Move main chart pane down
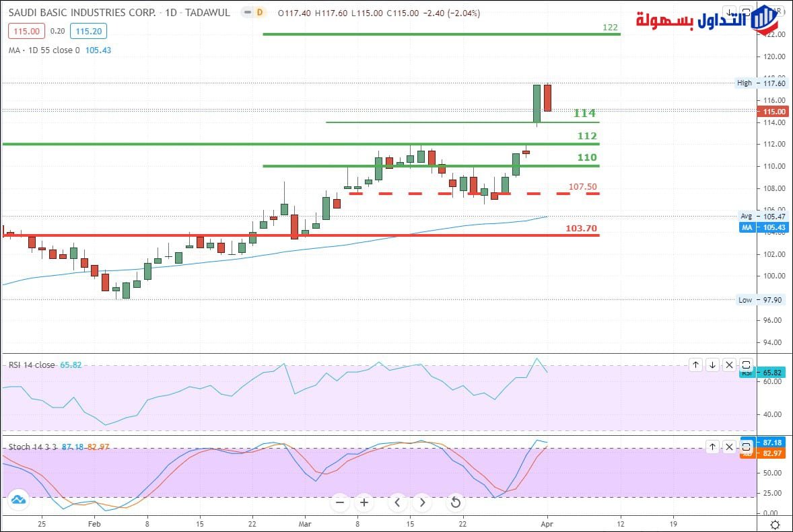The image size is (793, 532). (x=729, y=11)
